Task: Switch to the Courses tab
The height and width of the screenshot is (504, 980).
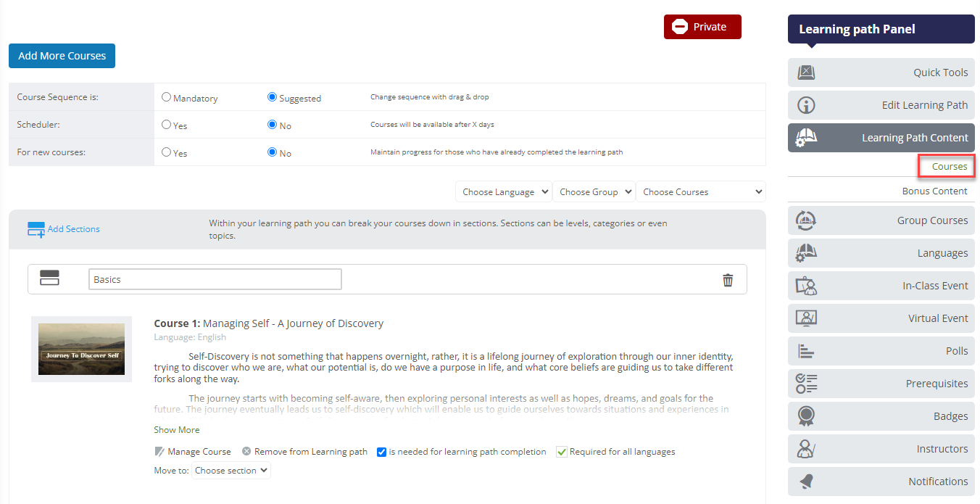Action: 947,165
